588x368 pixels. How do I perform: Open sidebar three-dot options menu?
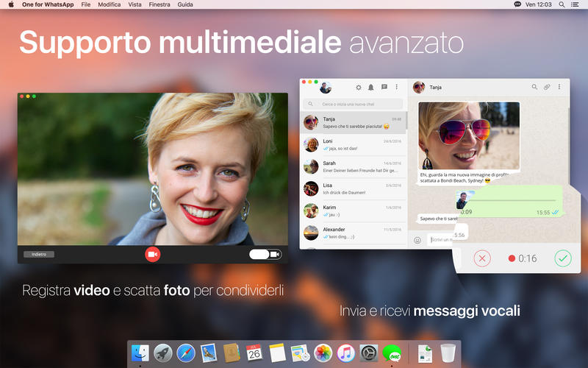(x=397, y=87)
